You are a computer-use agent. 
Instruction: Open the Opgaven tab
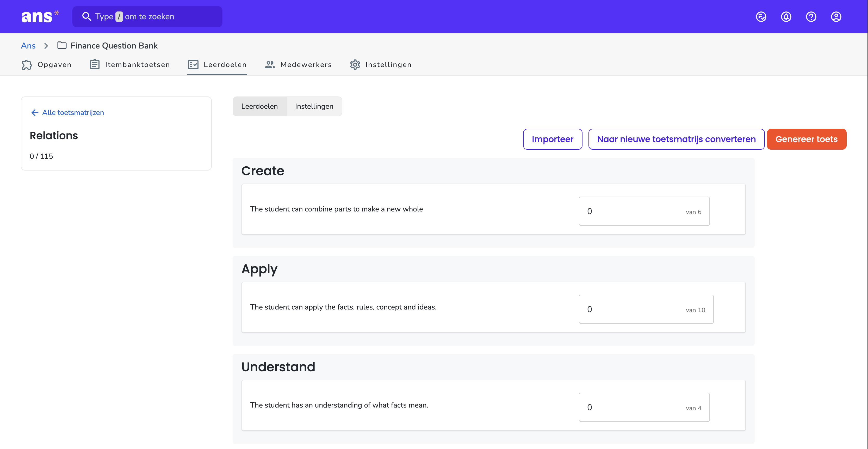46,64
